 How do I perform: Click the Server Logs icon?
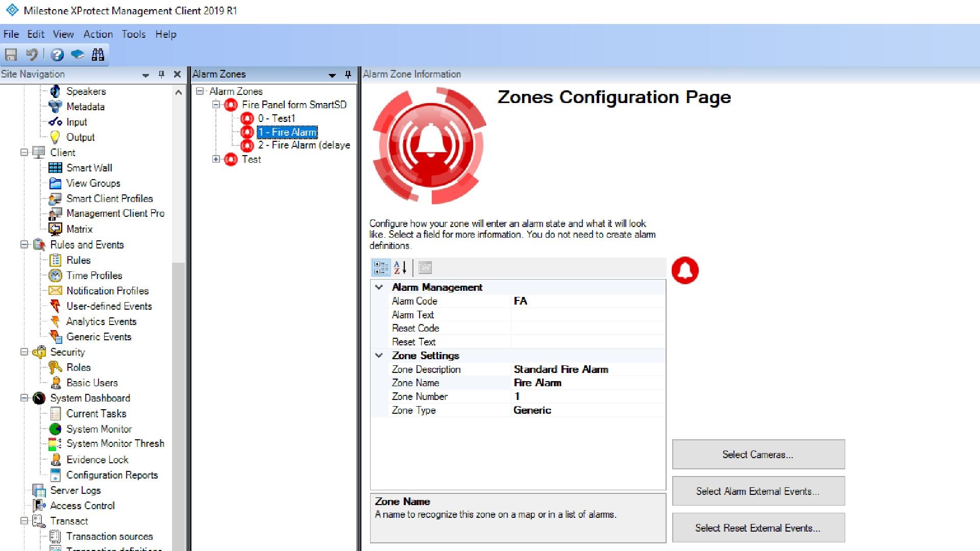tap(39, 490)
